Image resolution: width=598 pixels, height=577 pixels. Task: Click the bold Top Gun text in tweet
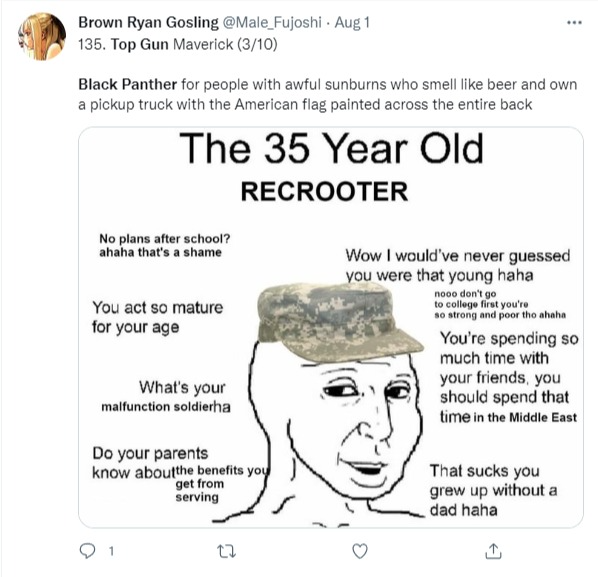point(140,45)
